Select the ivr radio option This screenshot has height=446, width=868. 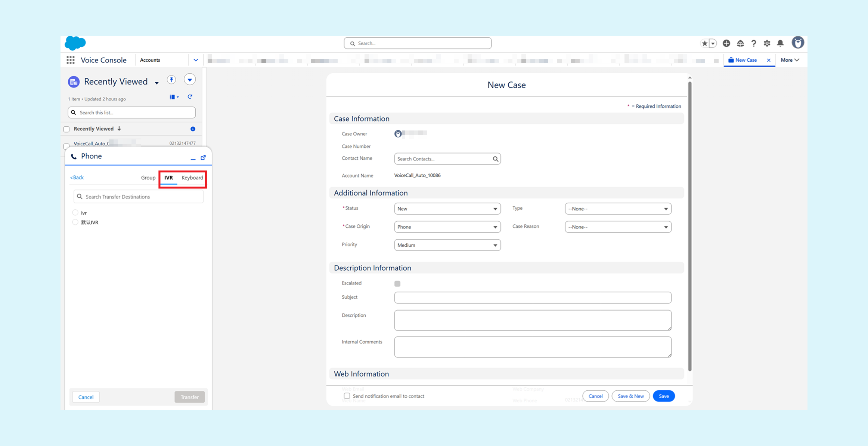(75, 212)
